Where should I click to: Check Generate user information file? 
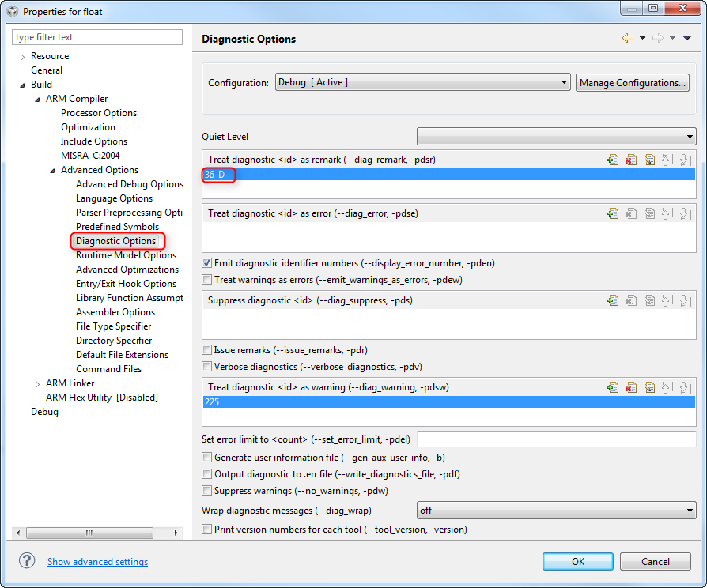coord(206,458)
